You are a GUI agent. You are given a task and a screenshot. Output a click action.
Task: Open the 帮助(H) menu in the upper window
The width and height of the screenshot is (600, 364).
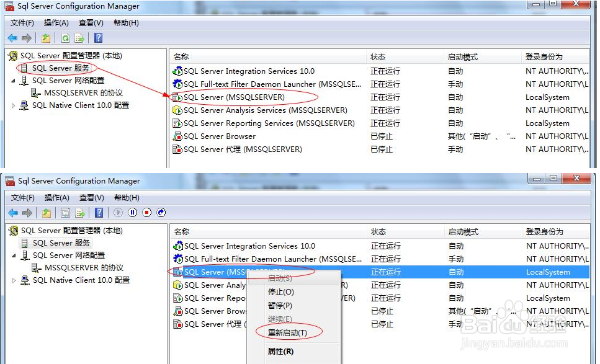[x=127, y=23]
